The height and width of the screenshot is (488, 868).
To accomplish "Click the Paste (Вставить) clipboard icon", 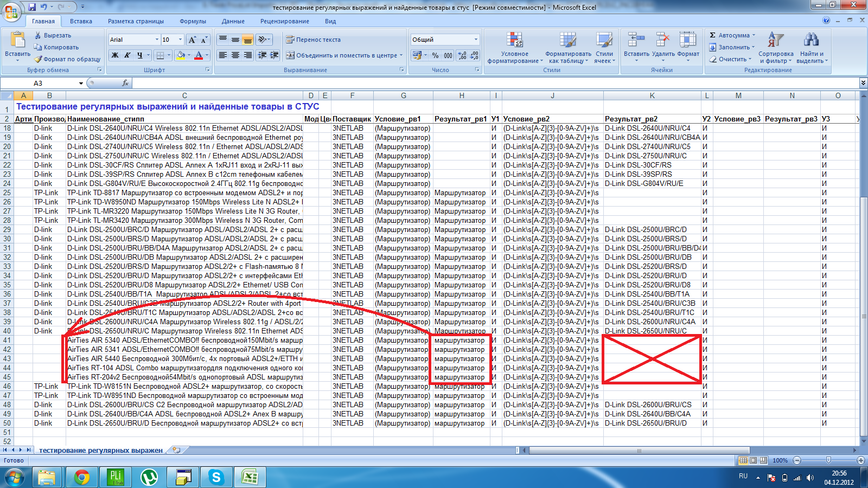I will click(17, 41).
